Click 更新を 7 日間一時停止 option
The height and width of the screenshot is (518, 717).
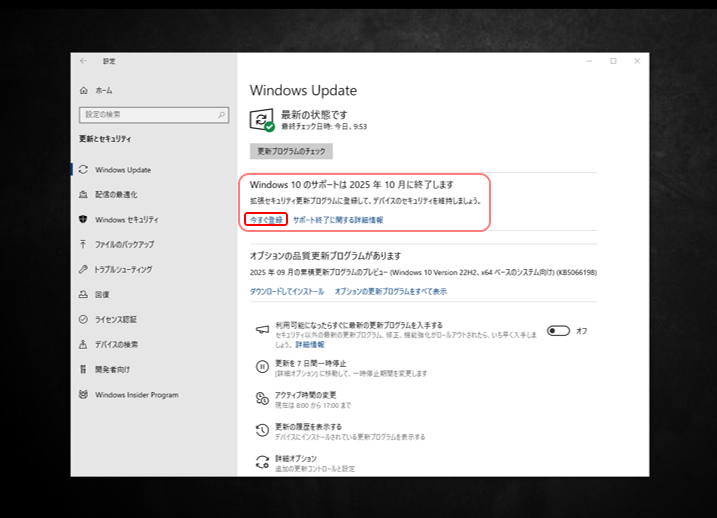coord(310,363)
